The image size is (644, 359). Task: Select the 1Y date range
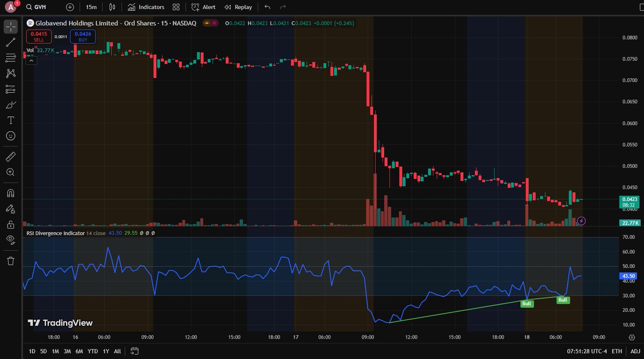click(x=106, y=351)
